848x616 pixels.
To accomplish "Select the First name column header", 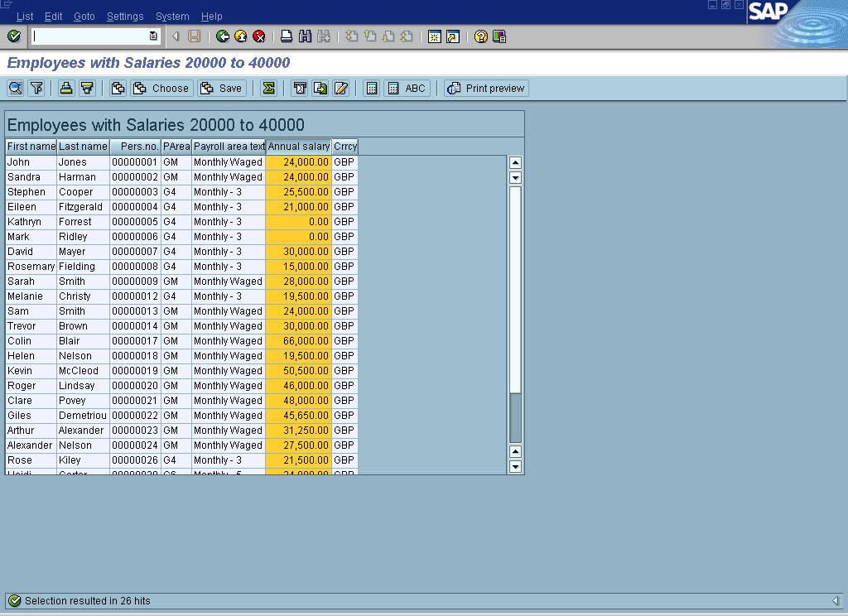I will pyautogui.click(x=31, y=147).
